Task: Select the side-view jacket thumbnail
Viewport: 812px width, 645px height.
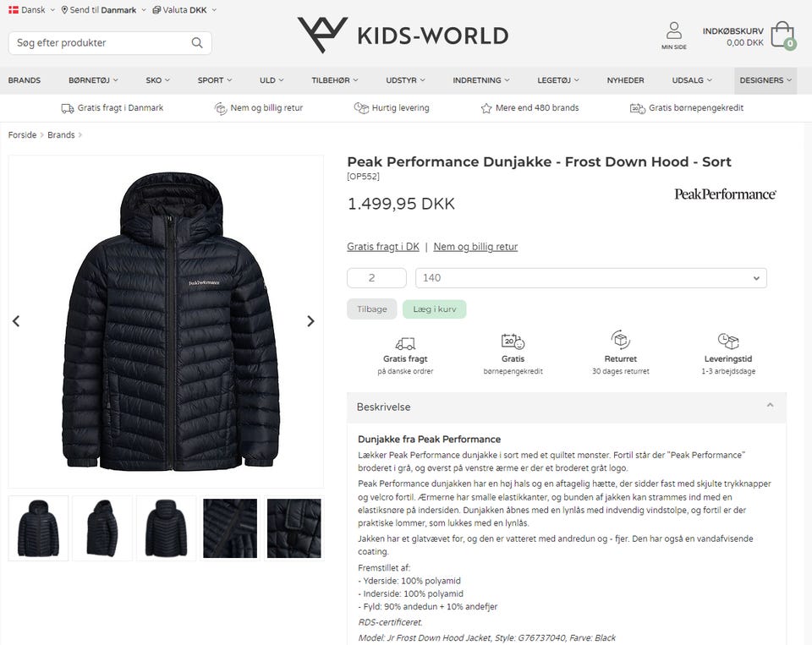Action: (x=102, y=527)
